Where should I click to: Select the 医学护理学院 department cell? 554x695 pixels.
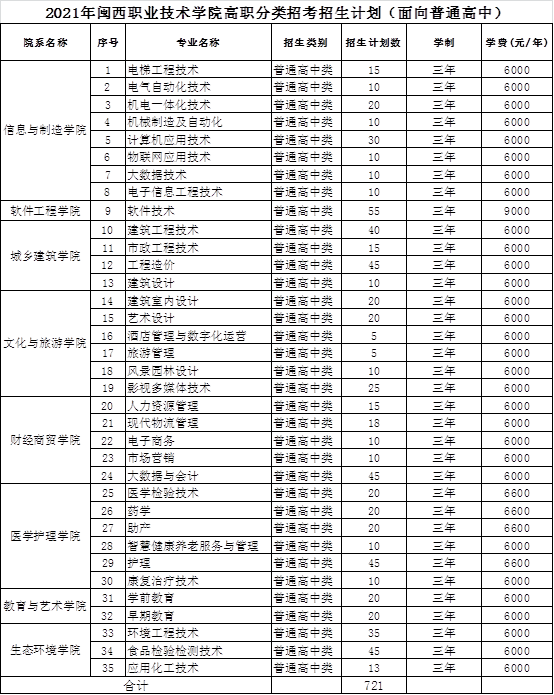click(x=45, y=536)
